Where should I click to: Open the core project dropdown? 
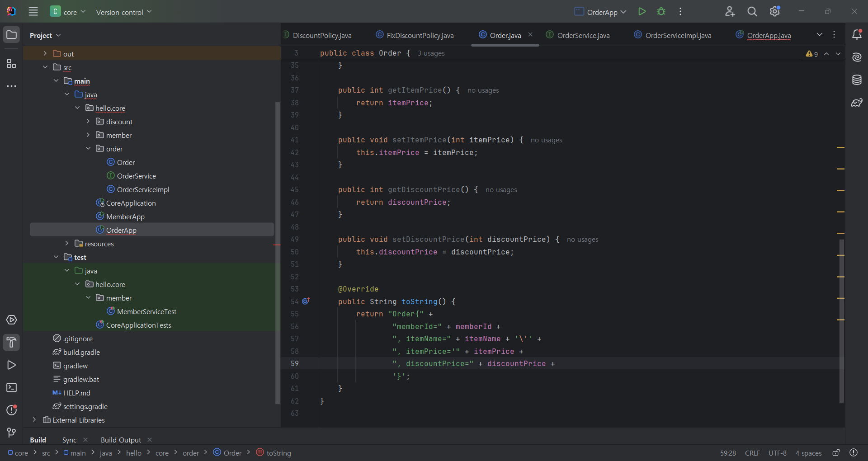(68, 12)
